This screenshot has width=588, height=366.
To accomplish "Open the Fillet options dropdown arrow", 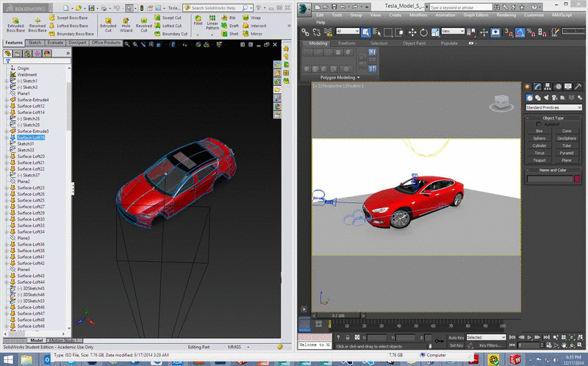I will (198, 35).
